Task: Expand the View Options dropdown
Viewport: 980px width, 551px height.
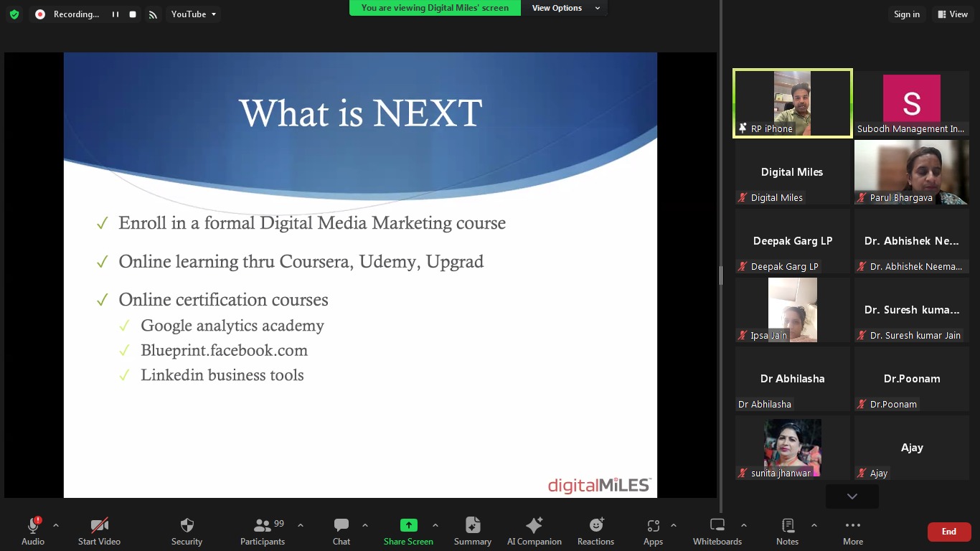Action: pyautogui.click(x=565, y=8)
